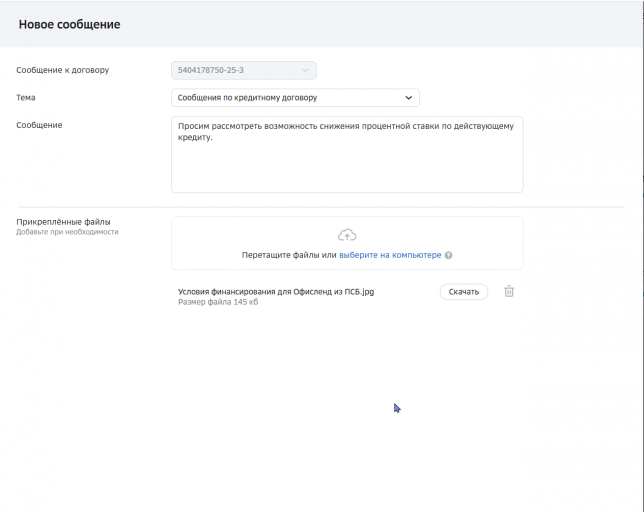Open help tooltip next to file selection link
Screen dimensions: 644x512
coord(448,255)
